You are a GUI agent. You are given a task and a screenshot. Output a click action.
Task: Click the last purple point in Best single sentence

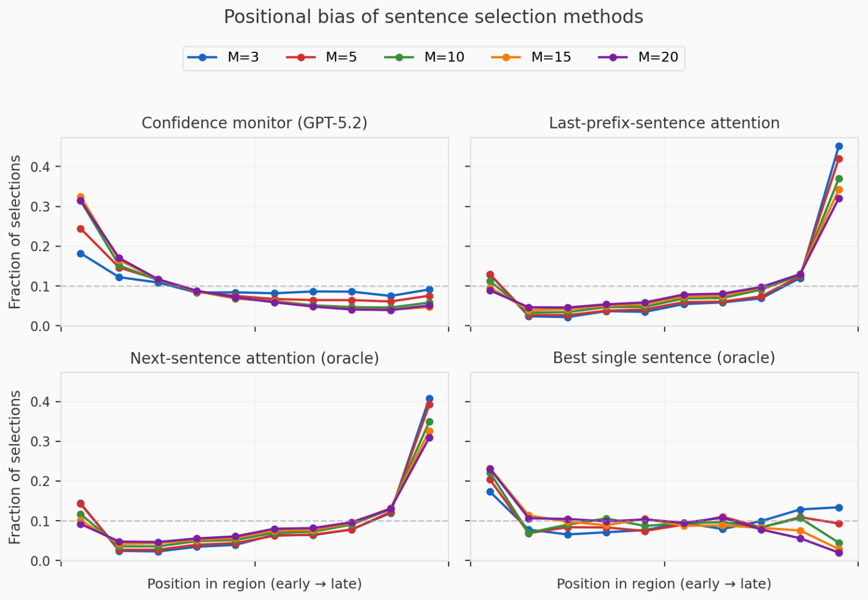pos(839,553)
